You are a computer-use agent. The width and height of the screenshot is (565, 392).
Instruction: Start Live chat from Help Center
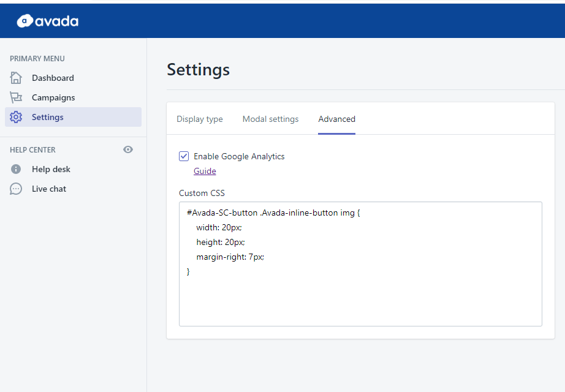click(x=49, y=189)
